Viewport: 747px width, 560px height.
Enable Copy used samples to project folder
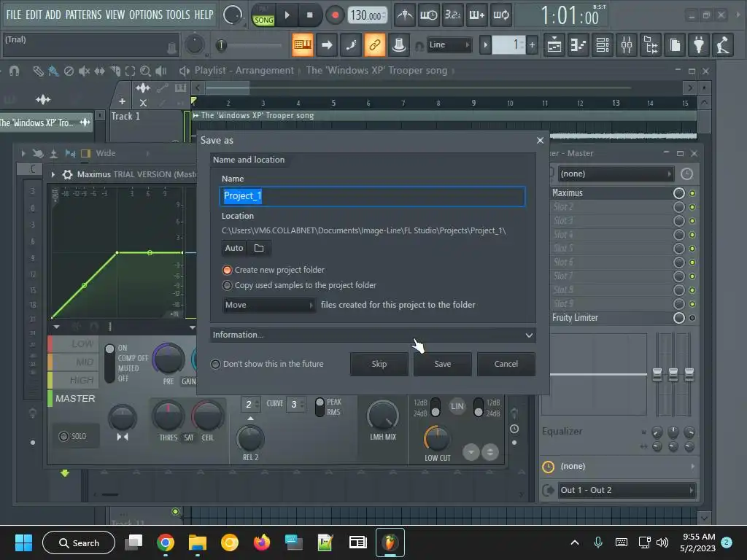[299, 285]
